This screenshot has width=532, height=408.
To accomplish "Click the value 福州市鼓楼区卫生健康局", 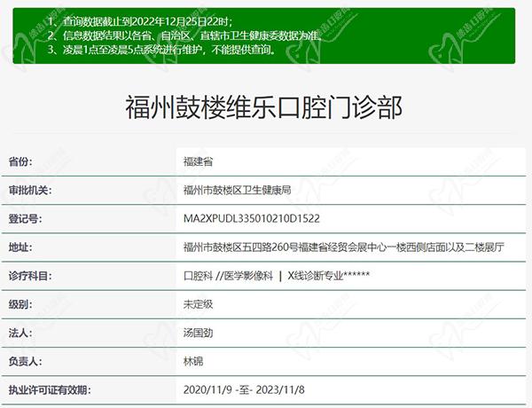I will (x=237, y=190).
